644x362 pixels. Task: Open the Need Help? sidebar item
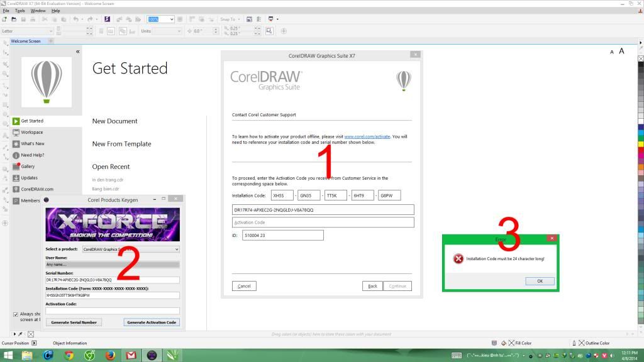tap(32, 155)
